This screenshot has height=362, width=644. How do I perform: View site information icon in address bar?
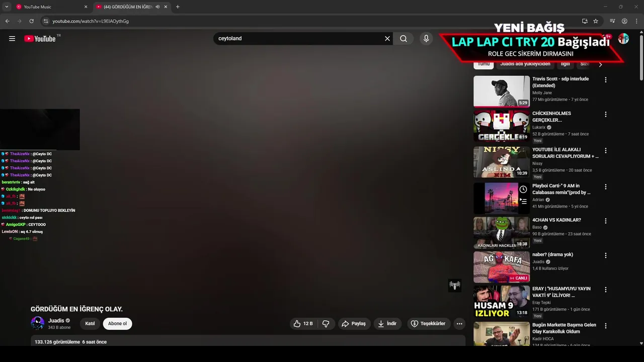pos(46,21)
